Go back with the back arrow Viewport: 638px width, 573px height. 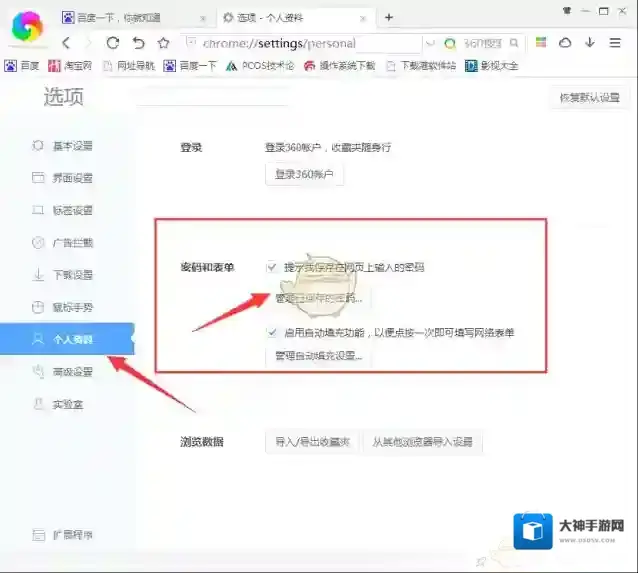pos(66,43)
